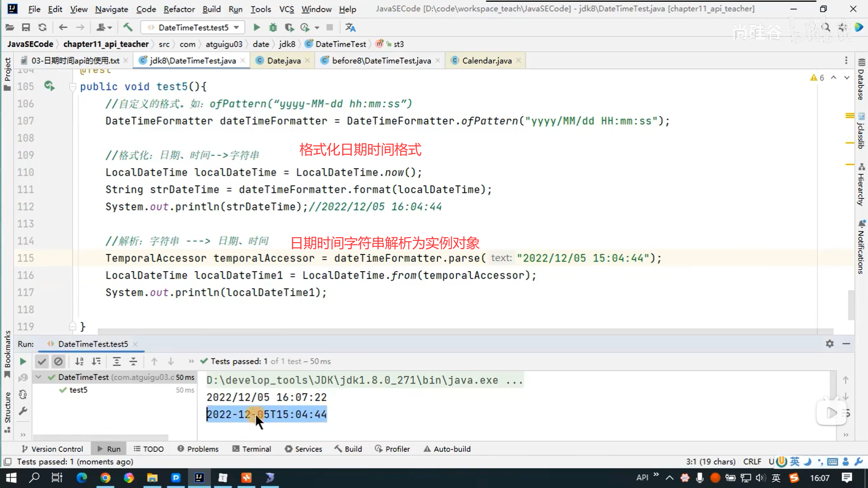Toggle Show Ignored tests button
Screen dimensions: 868x488
58,361
